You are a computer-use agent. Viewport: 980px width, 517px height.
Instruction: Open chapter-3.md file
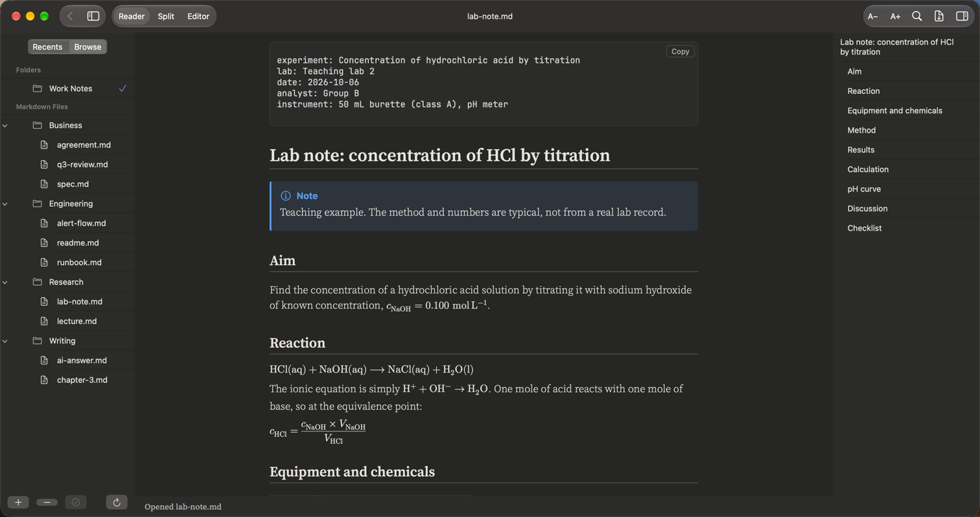82,380
